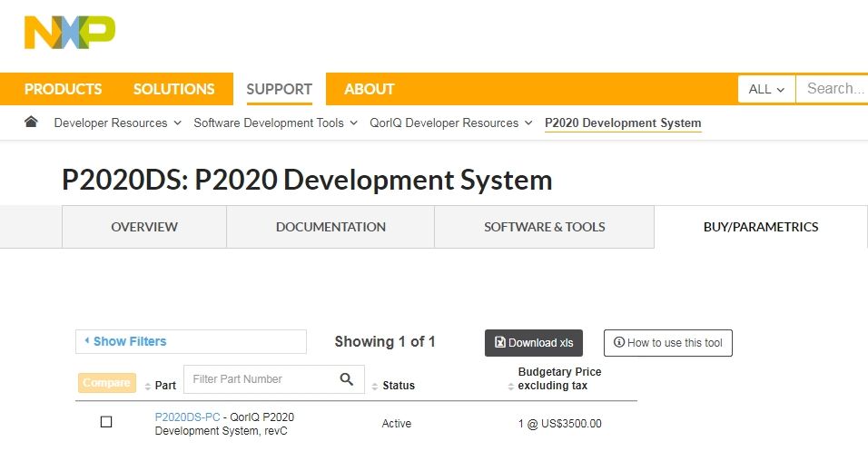This screenshot has width=868, height=461.
Task: Open the ALL search scope dropdown
Action: [x=766, y=89]
